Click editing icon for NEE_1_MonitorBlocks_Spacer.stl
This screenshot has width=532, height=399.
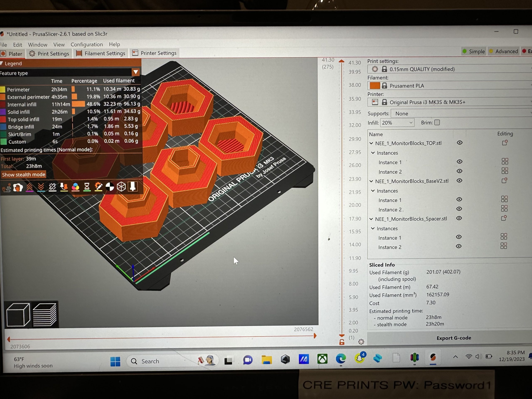pos(504,218)
